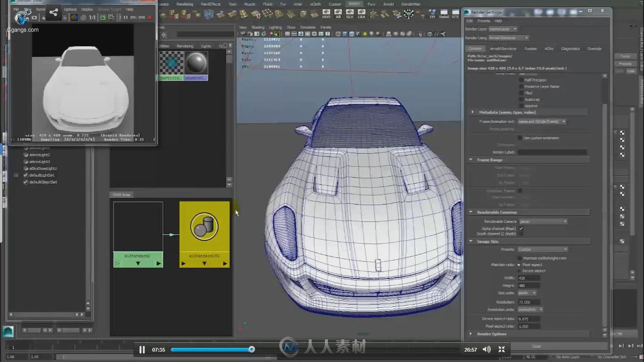Switch to the Diagnostics tab
The height and width of the screenshot is (362, 644).
tap(570, 49)
